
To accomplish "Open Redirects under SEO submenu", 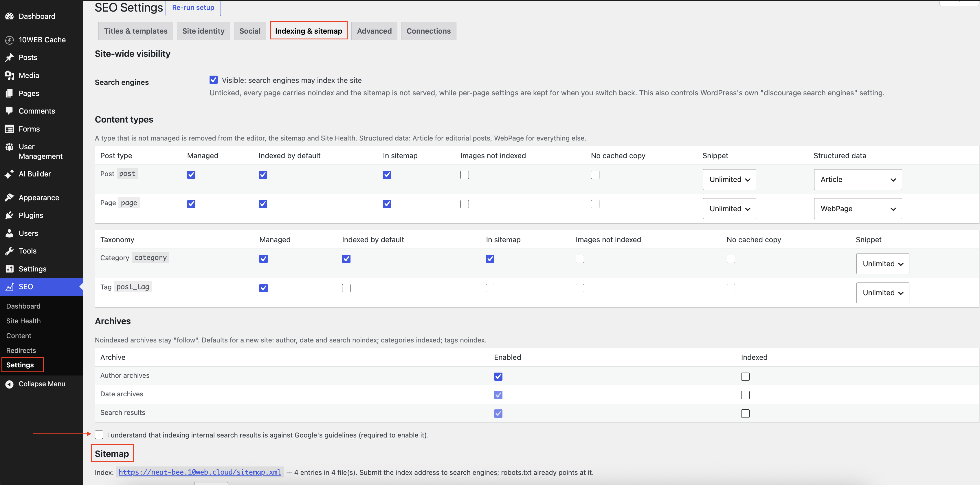I will click(x=21, y=350).
